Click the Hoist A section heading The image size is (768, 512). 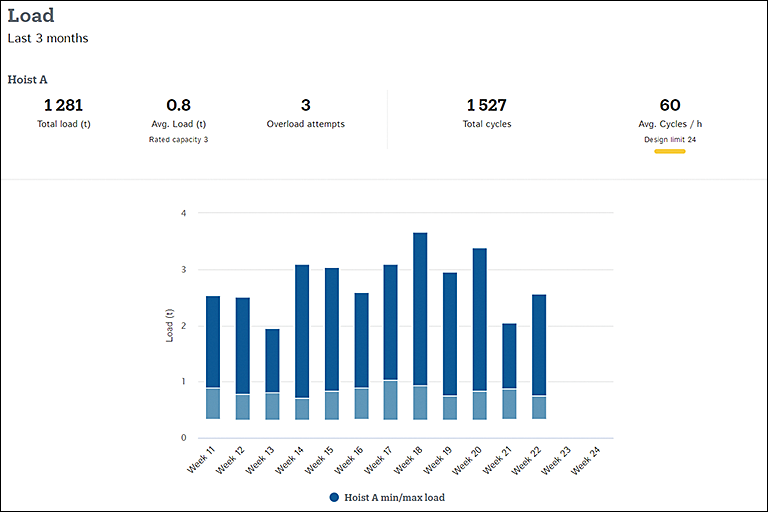(x=30, y=78)
